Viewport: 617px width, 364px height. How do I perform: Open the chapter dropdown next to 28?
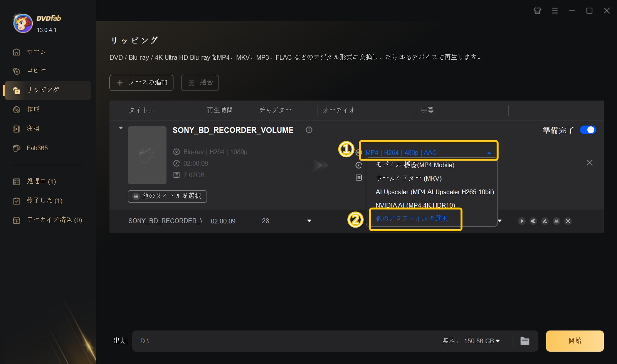click(x=309, y=221)
